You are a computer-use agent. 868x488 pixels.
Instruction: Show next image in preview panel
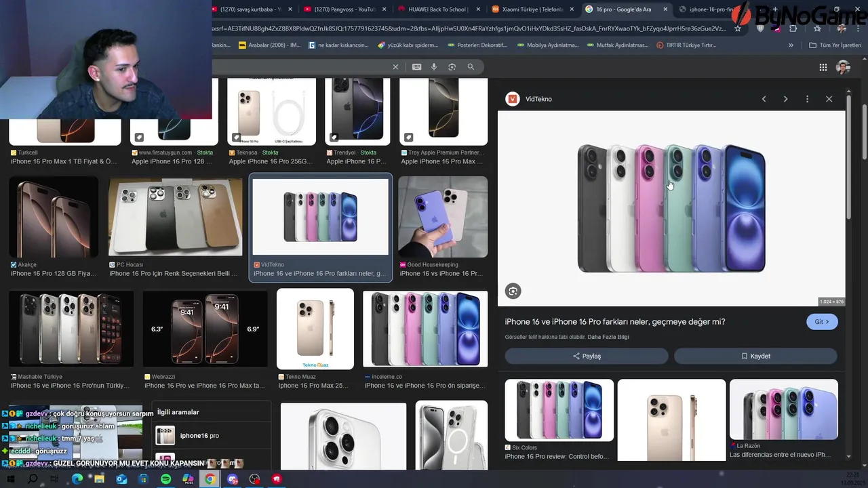pos(785,99)
